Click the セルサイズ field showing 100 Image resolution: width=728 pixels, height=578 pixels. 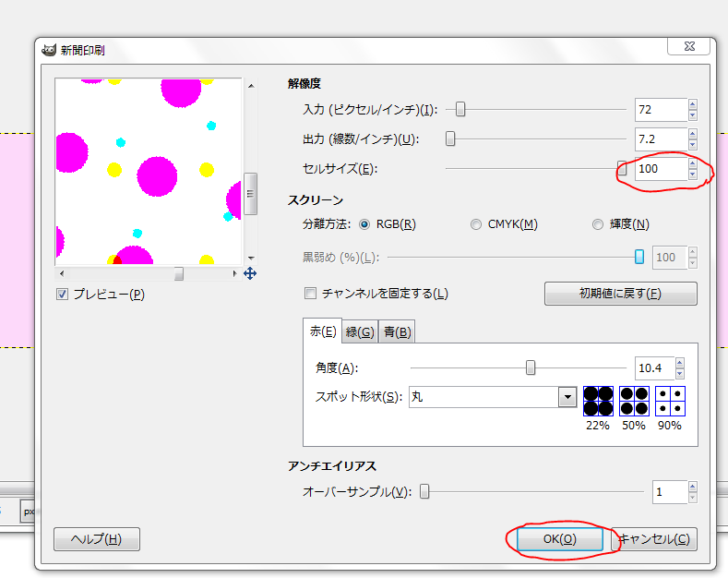click(x=662, y=169)
